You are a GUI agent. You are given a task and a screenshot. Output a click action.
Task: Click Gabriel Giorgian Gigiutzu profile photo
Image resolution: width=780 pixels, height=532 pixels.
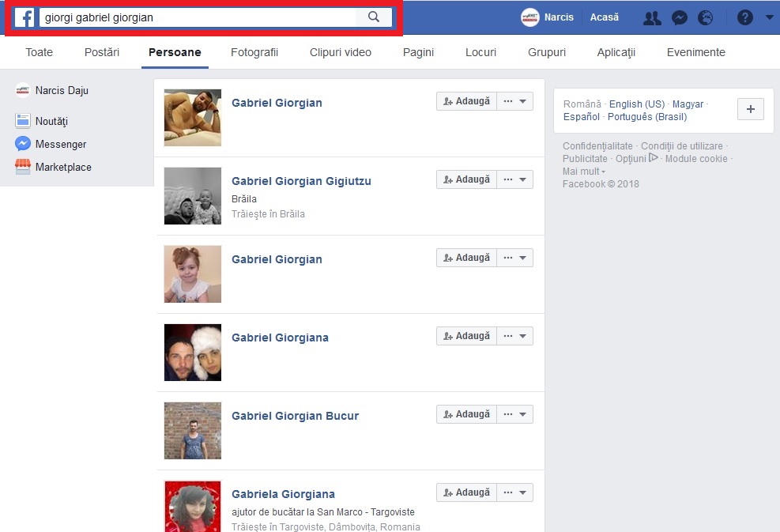point(193,195)
